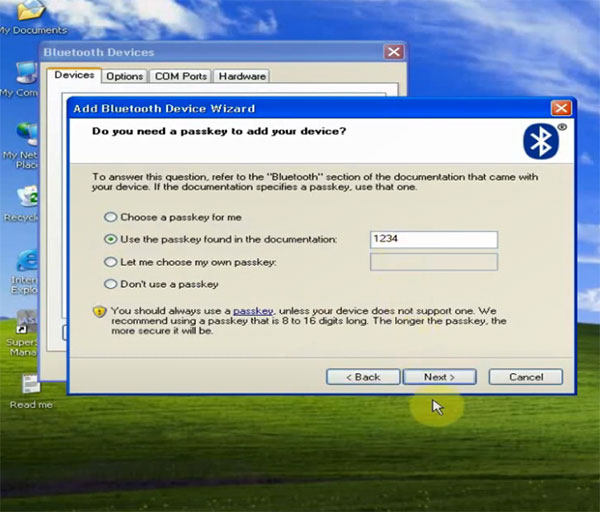Open the passkey help link
The width and height of the screenshot is (600, 512).
pyautogui.click(x=253, y=311)
